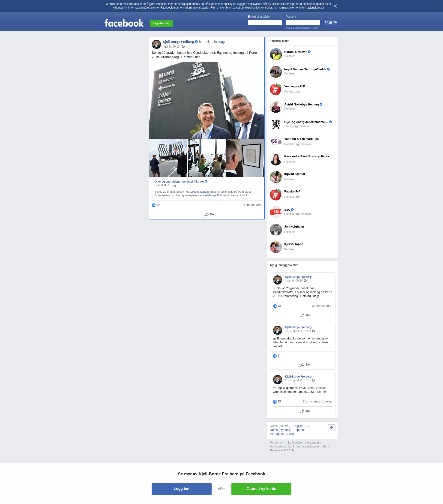Expand post text via Se mer
The width and height of the screenshot is (443, 504).
click(x=322, y=392)
